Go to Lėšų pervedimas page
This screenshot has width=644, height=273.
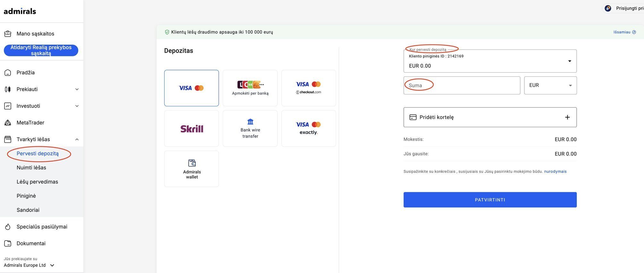point(37,182)
